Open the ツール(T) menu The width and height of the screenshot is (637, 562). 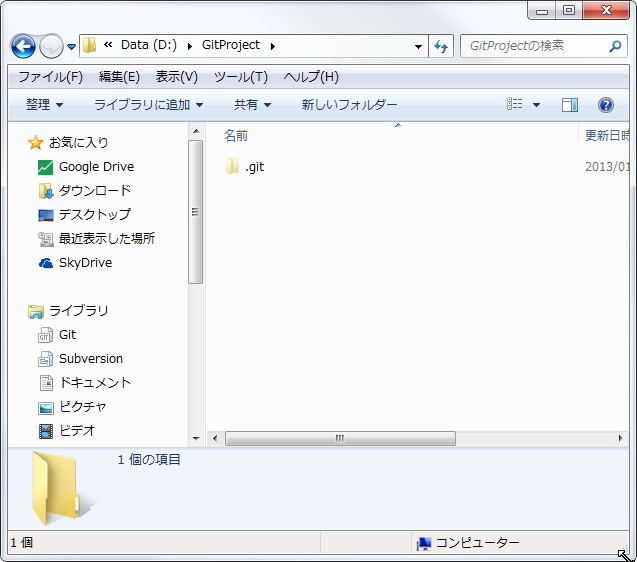[240, 77]
